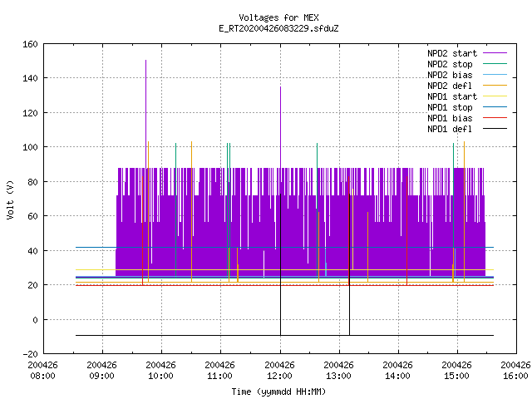Click the 'NPD2 start' legend label

click(x=452, y=53)
